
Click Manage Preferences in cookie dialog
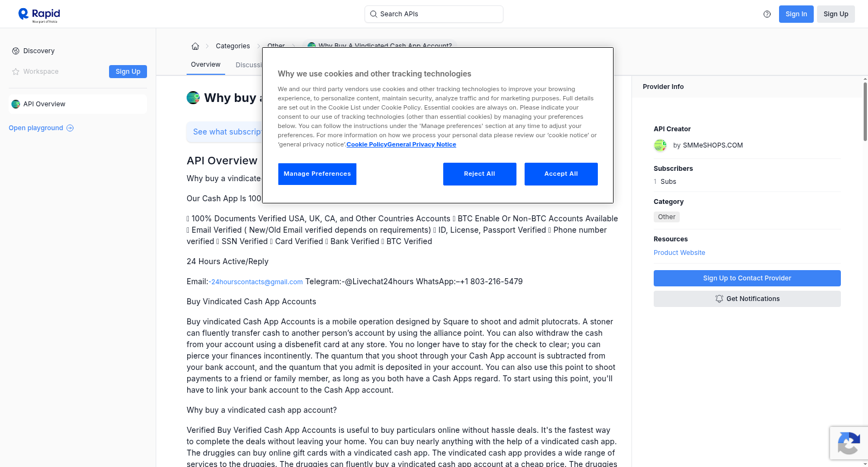317,174
